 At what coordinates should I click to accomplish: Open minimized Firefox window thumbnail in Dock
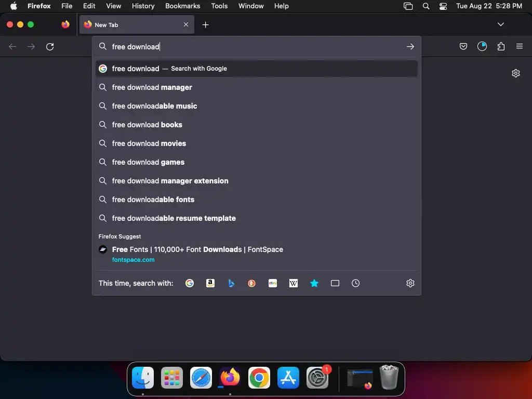360,379
